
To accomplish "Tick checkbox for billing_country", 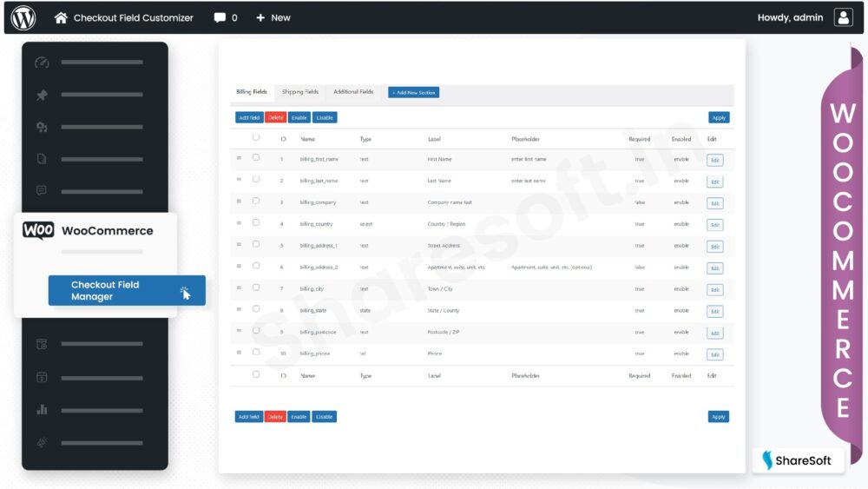I will (x=256, y=222).
